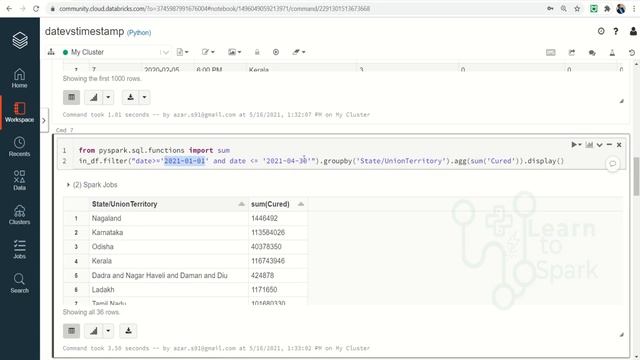Open the notebook File menu dropdown
Viewport: 640px width, 360px height.
point(182,52)
